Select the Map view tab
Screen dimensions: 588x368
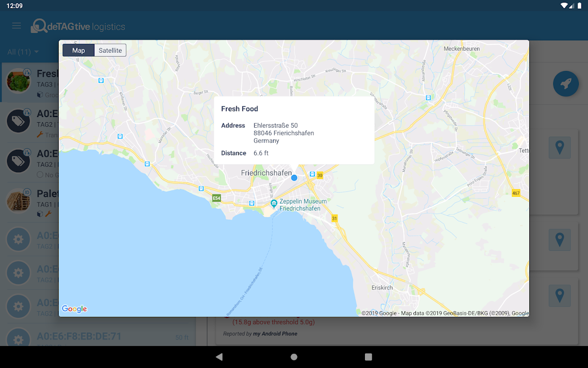click(x=79, y=50)
